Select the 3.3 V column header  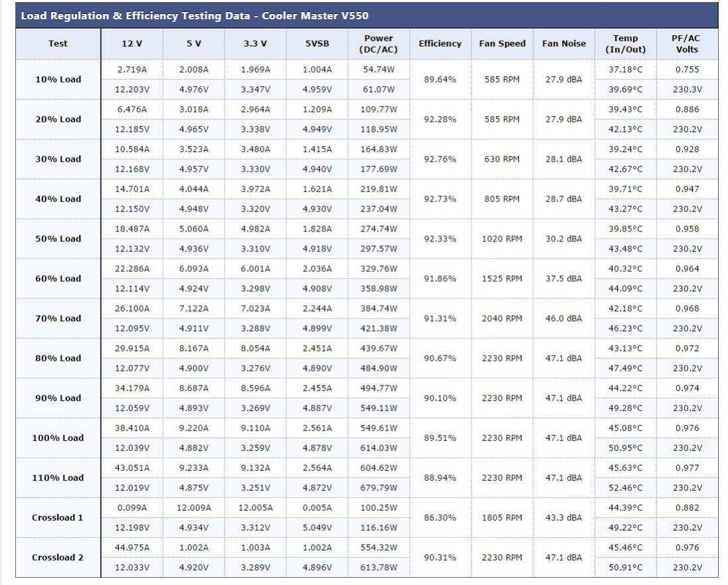[x=255, y=44]
